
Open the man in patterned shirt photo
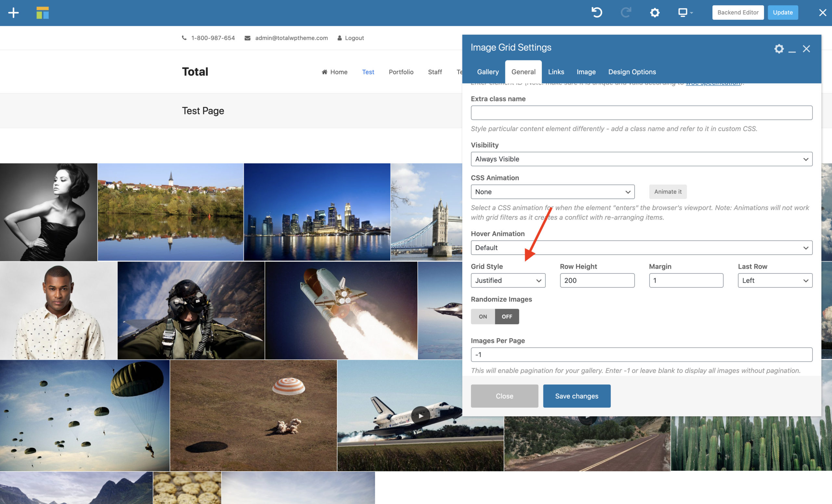click(58, 311)
